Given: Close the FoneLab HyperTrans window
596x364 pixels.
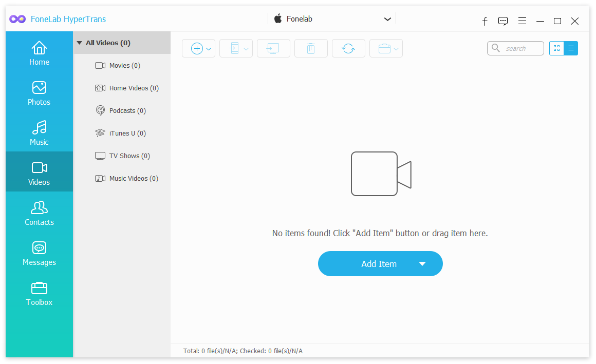Looking at the screenshot, I should pos(575,21).
